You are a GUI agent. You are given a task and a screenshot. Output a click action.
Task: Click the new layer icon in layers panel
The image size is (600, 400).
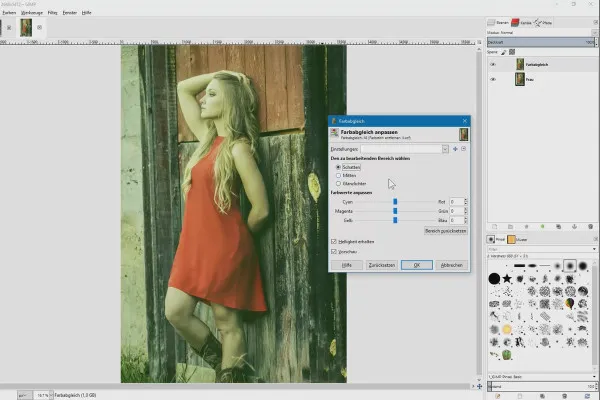pos(494,227)
